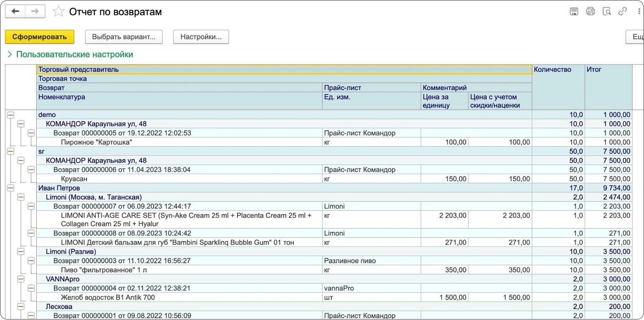Image resolution: width=644 pixels, height=320 pixels.
Task: Collapse the sr representative group
Action: [x=11, y=151]
